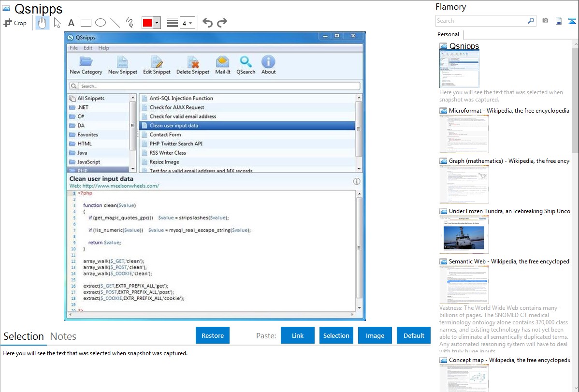Click the Mail-It envelope icon
This screenshot has height=392, width=579.
pyautogui.click(x=223, y=62)
